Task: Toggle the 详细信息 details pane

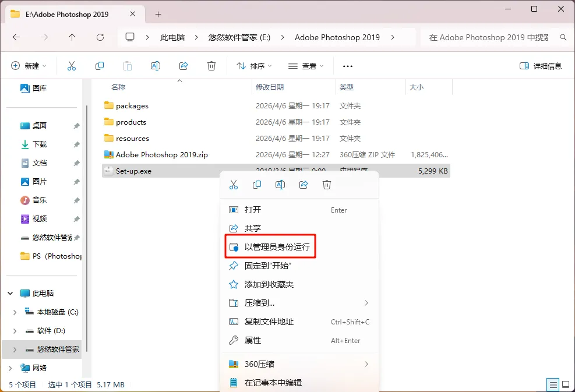Action: click(541, 66)
